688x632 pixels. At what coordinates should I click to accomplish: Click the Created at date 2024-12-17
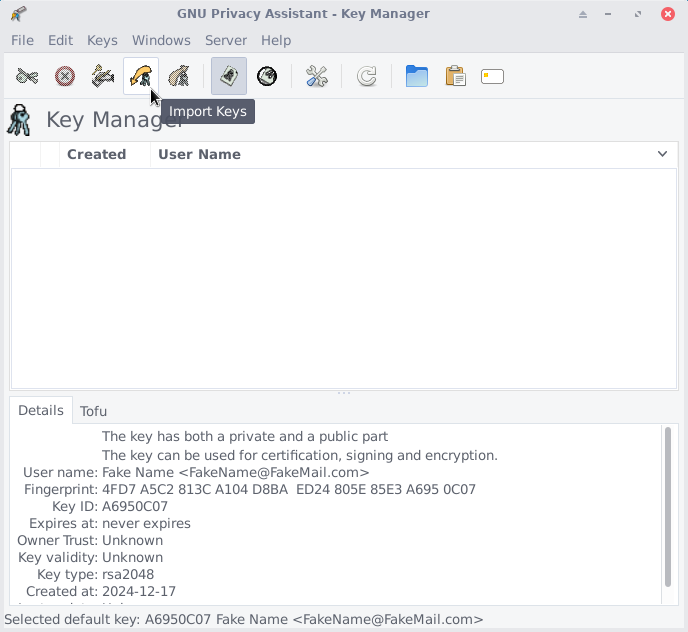[139, 592]
